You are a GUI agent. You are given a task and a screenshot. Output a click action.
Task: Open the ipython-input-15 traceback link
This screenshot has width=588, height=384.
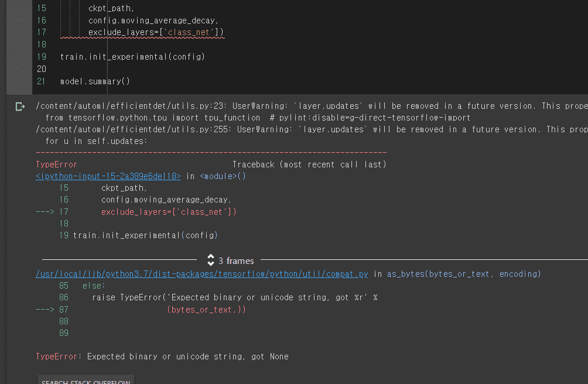tap(108, 176)
